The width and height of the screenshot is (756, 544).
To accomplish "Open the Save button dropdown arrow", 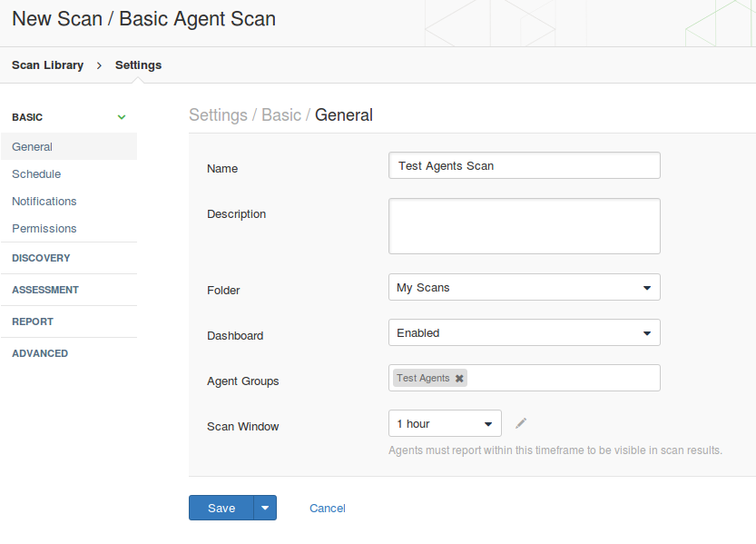I will pyautogui.click(x=265, y=508).
